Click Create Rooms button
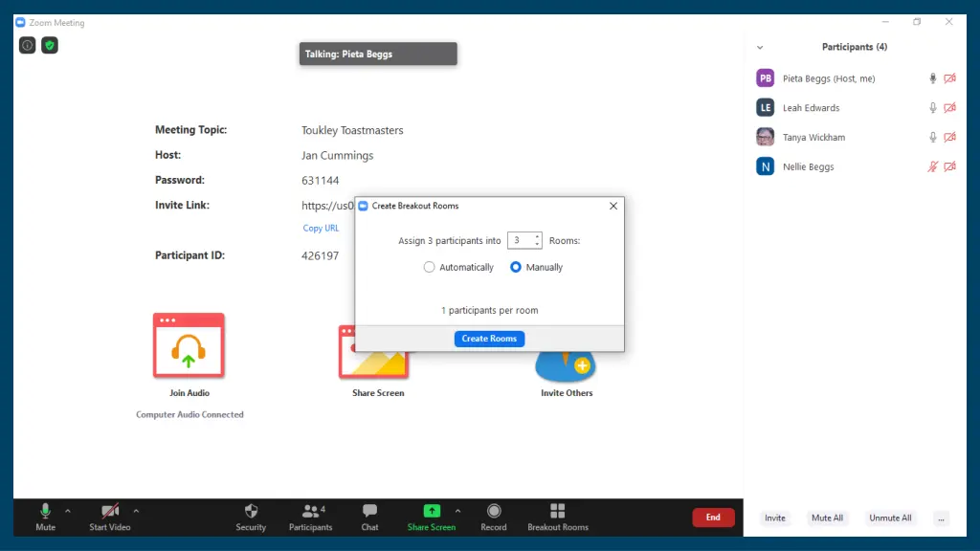The width and height of the screenshot is (980, 551). 489,339
